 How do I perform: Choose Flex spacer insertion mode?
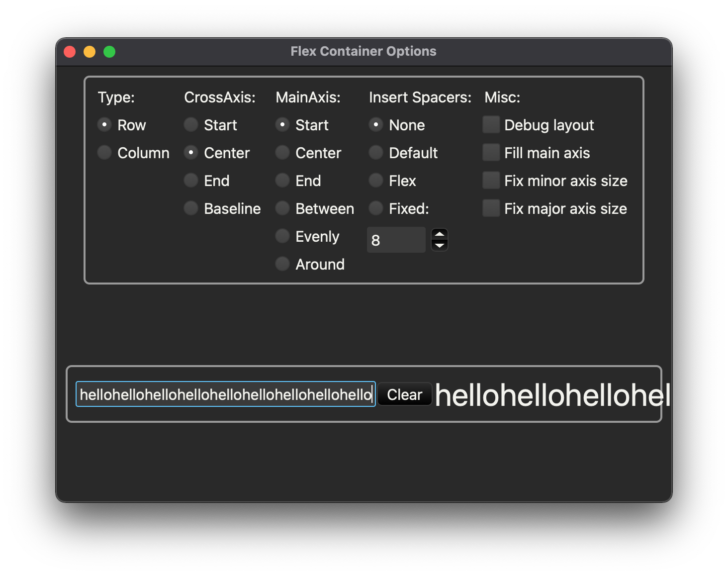376,181
